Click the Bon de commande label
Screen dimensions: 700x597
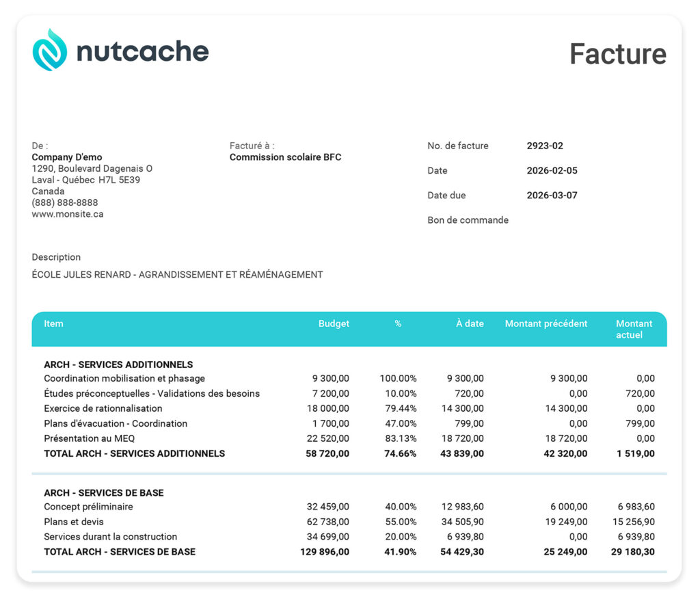(x=468, y=220)
